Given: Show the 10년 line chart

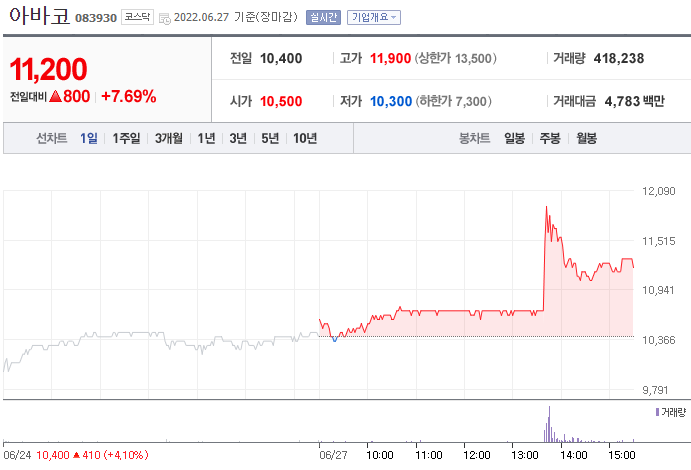Looking at the screenshot, I should (305, 138).
